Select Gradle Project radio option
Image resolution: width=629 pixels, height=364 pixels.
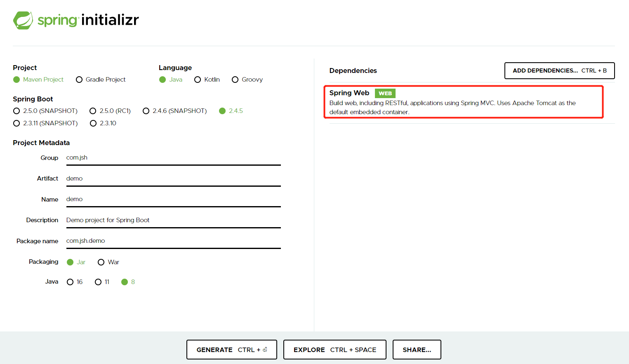pos(101,80)
